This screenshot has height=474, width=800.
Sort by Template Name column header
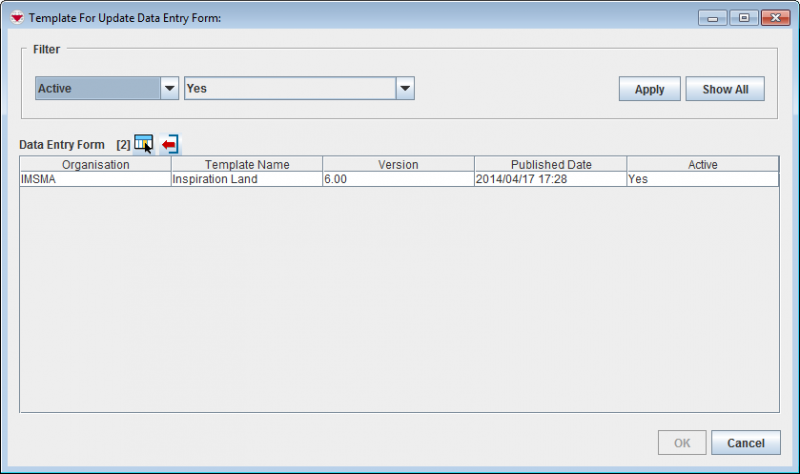pyautogui.click(x=247, y=164)
